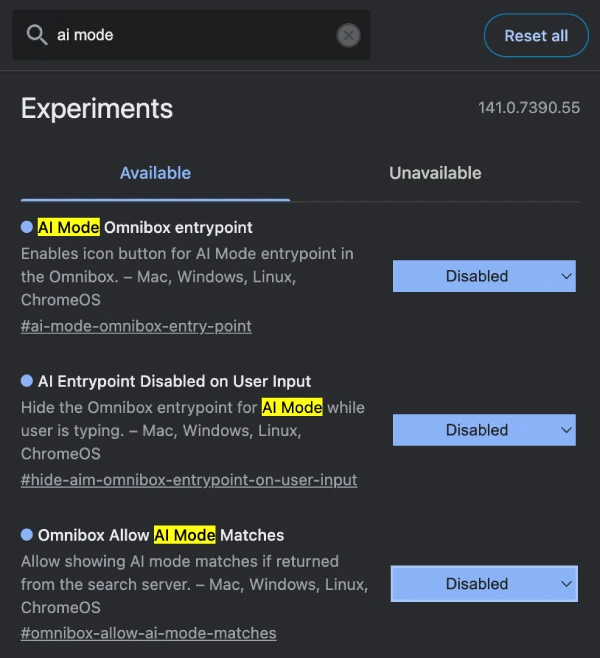
Task: Clear the 'ai mode' search text
Action: (348, 35)
